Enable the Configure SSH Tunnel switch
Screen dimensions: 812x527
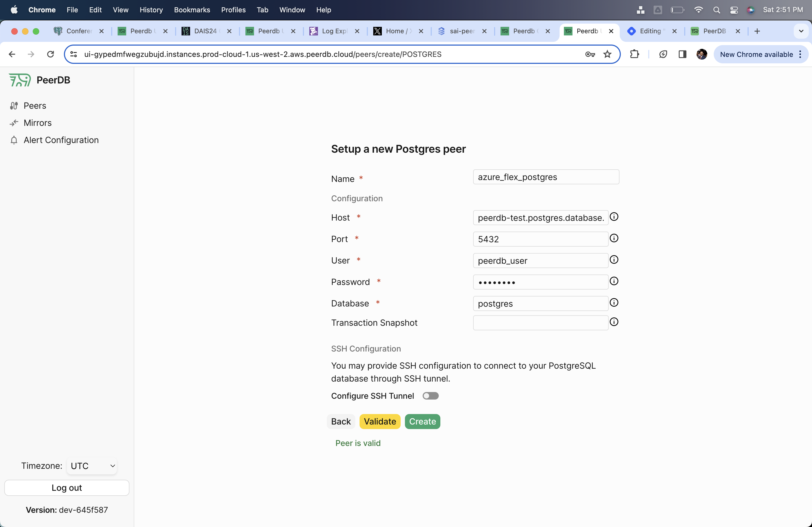pos(430,396)
